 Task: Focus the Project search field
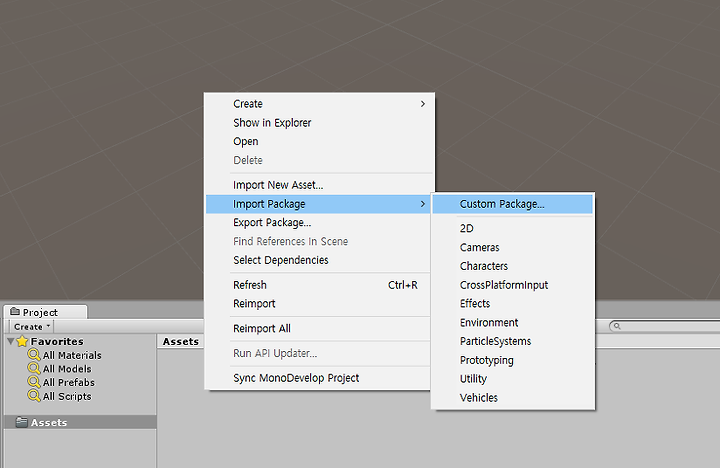pos(665,327)
